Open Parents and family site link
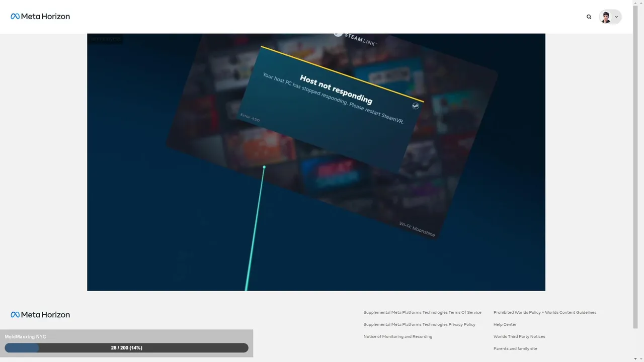The image size is (644, 362). (x=515, y=348)
